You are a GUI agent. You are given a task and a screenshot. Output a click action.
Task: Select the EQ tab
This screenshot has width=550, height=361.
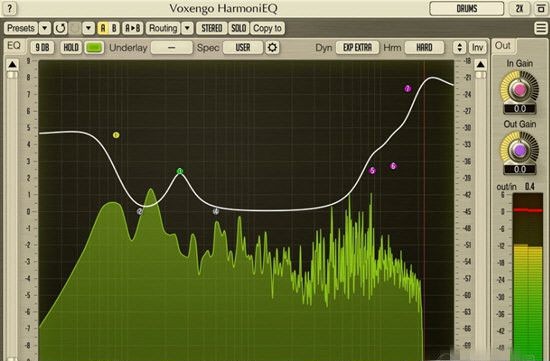(x=14, y=46)
